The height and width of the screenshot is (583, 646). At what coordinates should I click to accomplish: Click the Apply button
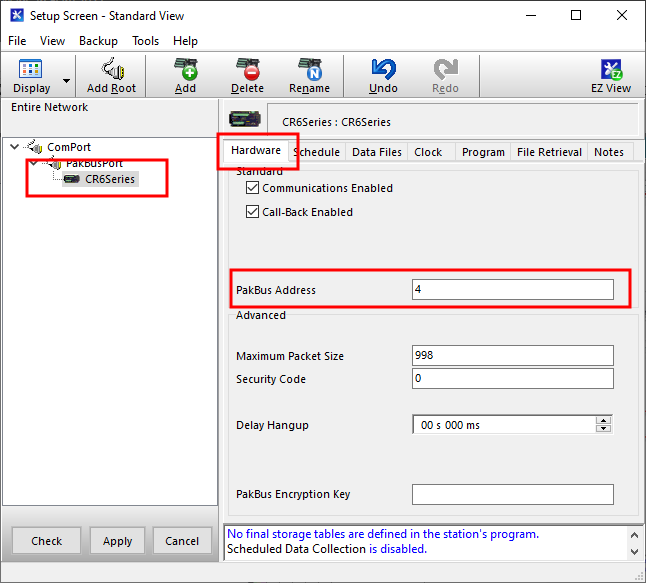[x=117, y=541]
